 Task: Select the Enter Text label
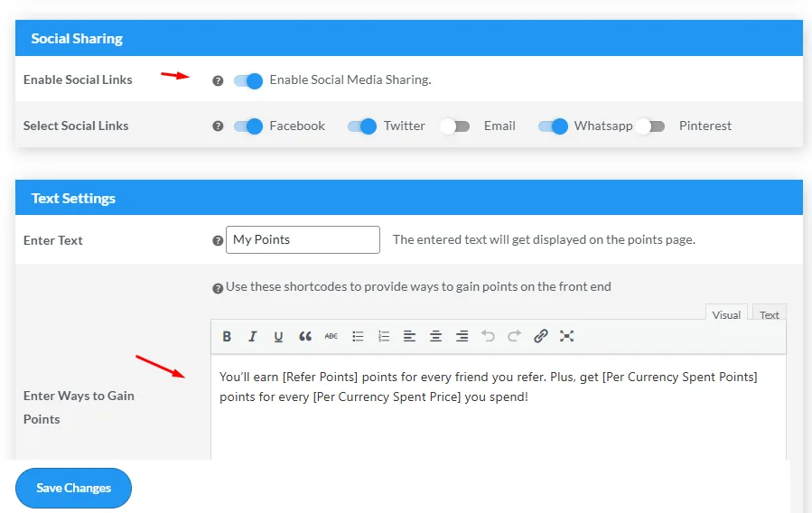pyautogui.click(x=52, y=240)
